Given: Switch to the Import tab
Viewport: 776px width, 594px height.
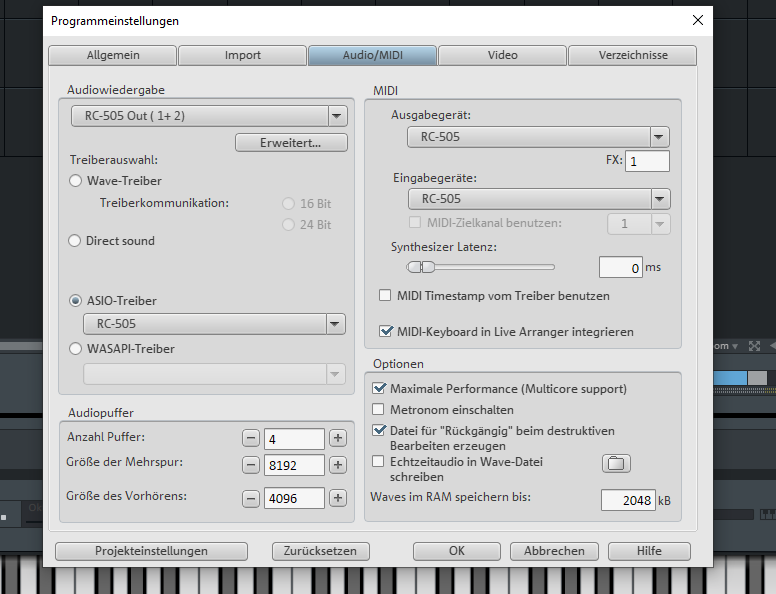Looking at the screenshot, I should pyautogui.click(x=242, y=55).
